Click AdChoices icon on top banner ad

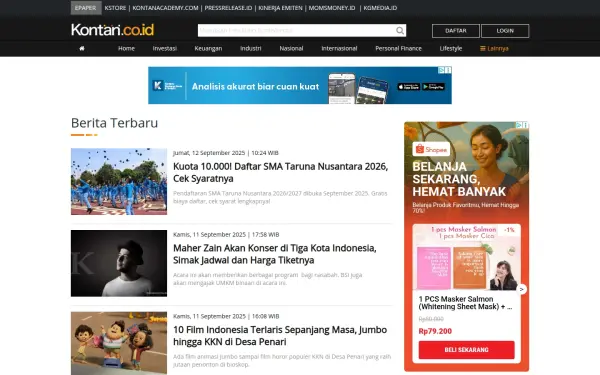coord(441,70)
